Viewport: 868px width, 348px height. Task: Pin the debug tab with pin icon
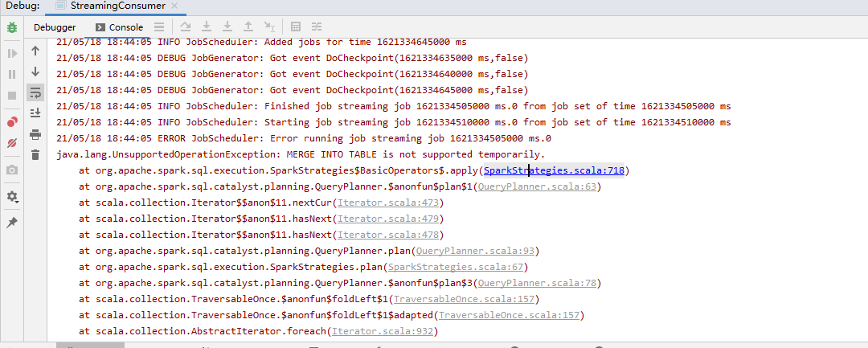pos(12,223)
